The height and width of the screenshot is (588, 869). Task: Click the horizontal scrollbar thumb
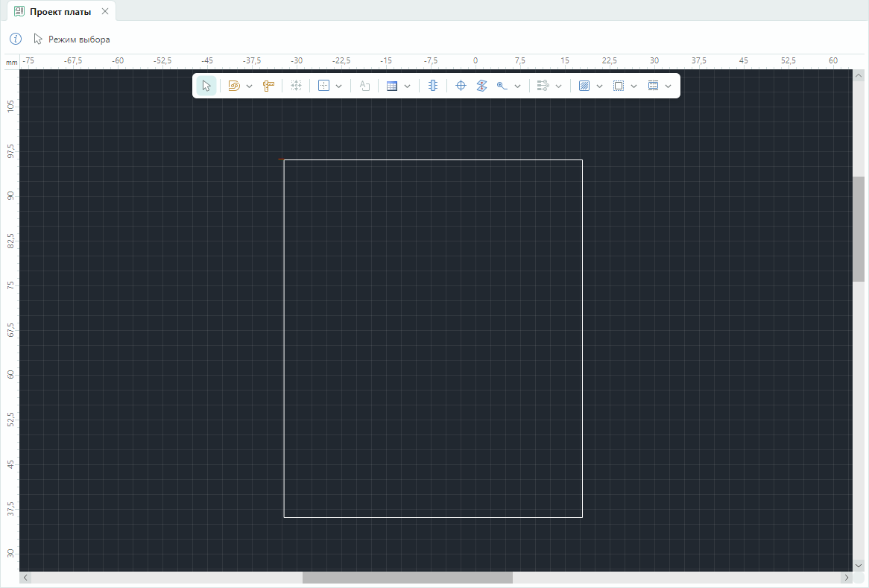tap(408, 578)
